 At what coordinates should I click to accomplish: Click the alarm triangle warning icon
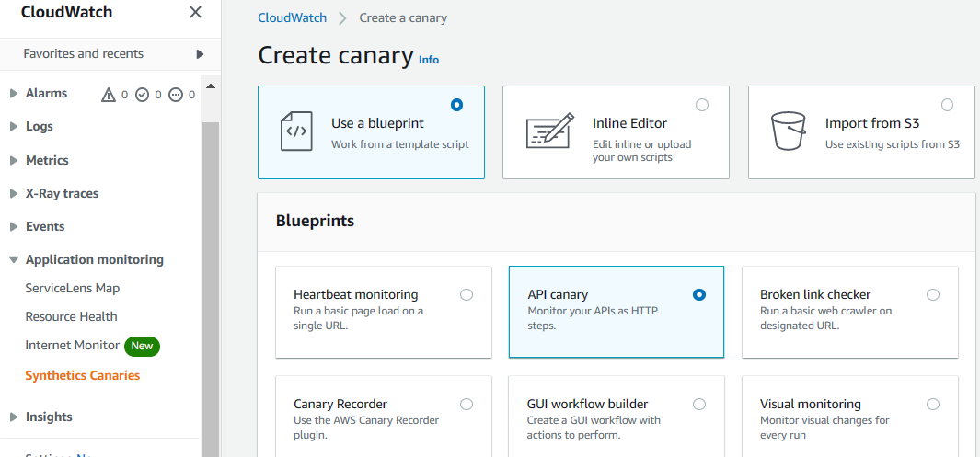click(109, 94)
